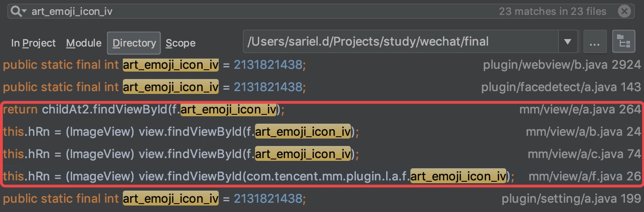The width and height of the screenshot is (644, 212).
Task: Click the return childAt2.findViewById code line
Action: click(144, 110)
